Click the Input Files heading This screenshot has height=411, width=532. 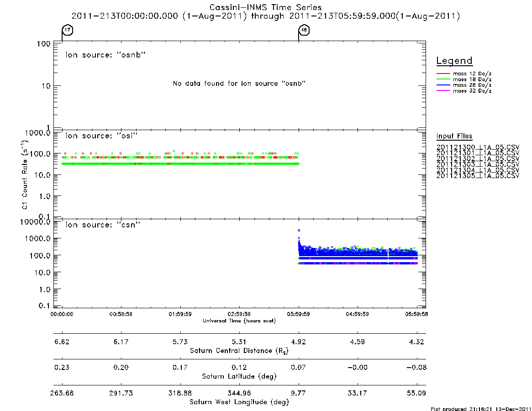(454, 136)
